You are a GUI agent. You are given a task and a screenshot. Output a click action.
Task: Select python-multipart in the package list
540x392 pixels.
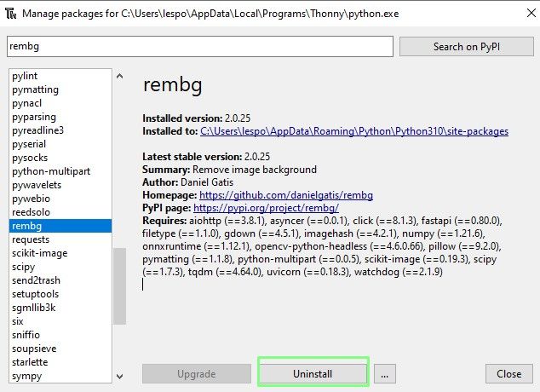50,171
